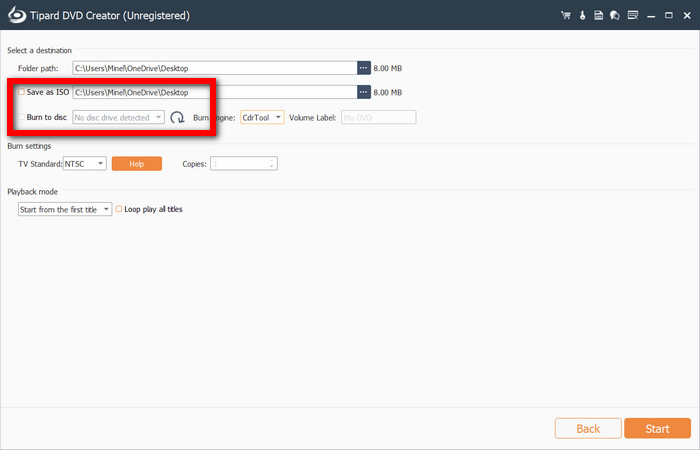Open the feedback chat bubbles icon
Image resolution: width=700 pixels, height=450 pixels.
point(614,16)
